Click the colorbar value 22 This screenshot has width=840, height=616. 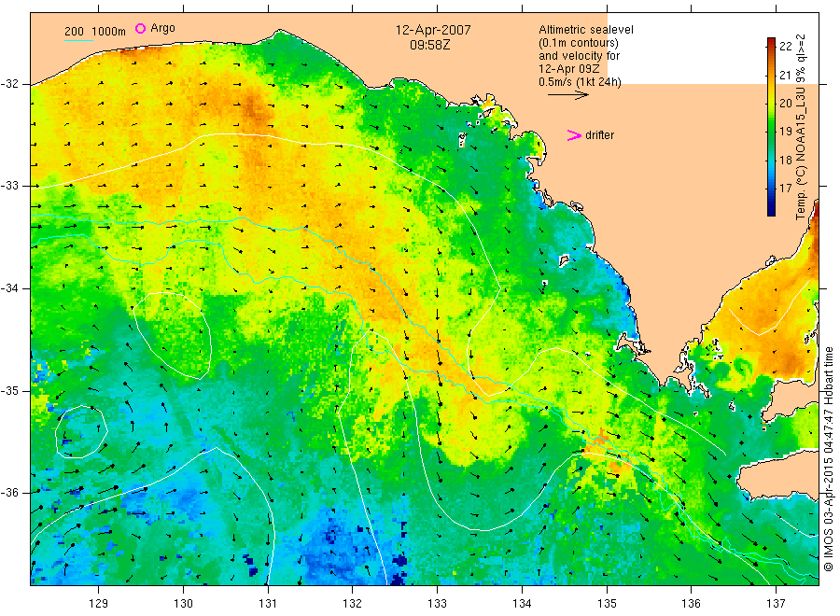[785, 46]
